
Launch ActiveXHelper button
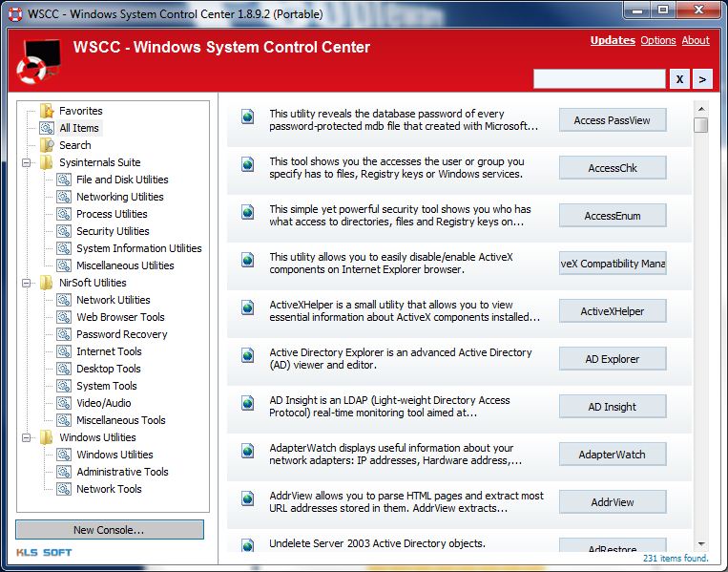pyautogui.click(x=613, y=311)
